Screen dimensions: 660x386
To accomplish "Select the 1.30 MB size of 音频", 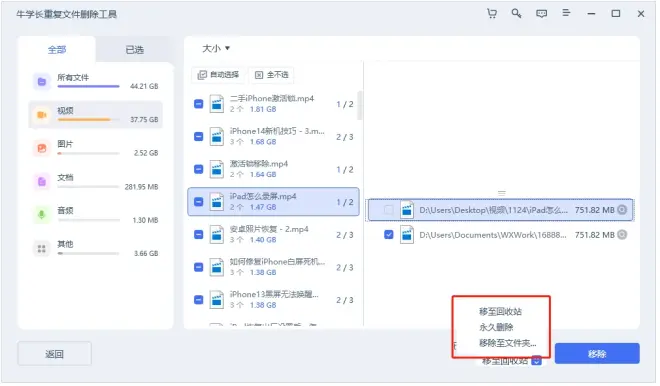I will (146, 220).
